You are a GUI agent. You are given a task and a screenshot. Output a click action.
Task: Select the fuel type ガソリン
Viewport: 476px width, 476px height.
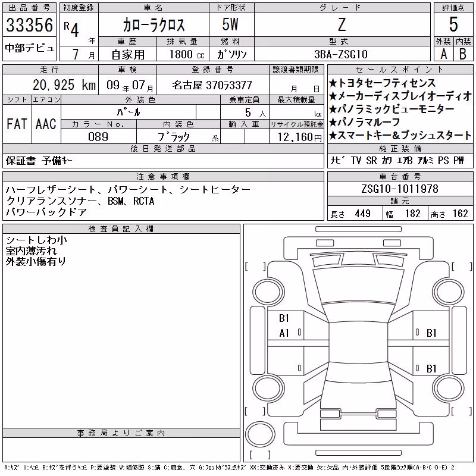click(x=232, y=54)
